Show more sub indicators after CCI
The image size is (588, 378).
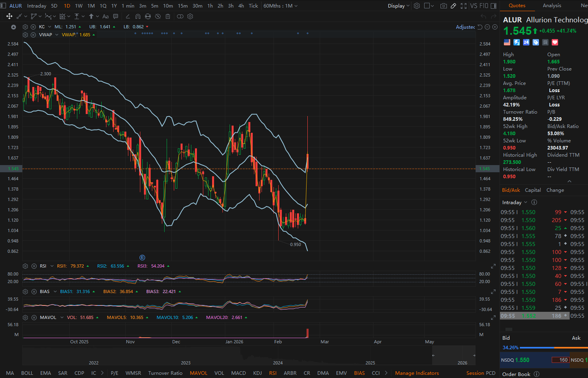[x=386, y=373]
